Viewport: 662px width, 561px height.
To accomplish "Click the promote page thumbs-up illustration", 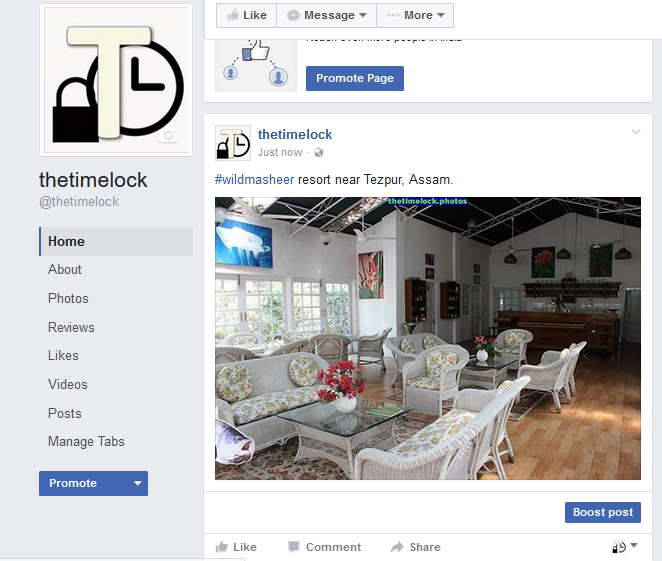I will 256,65.
